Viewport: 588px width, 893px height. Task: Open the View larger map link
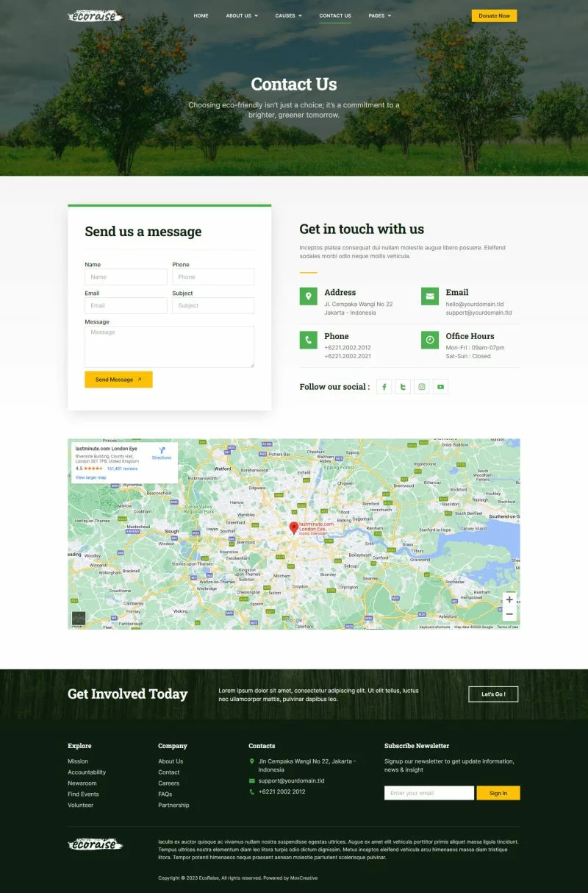pyautogui.click(x=91, y=477)
